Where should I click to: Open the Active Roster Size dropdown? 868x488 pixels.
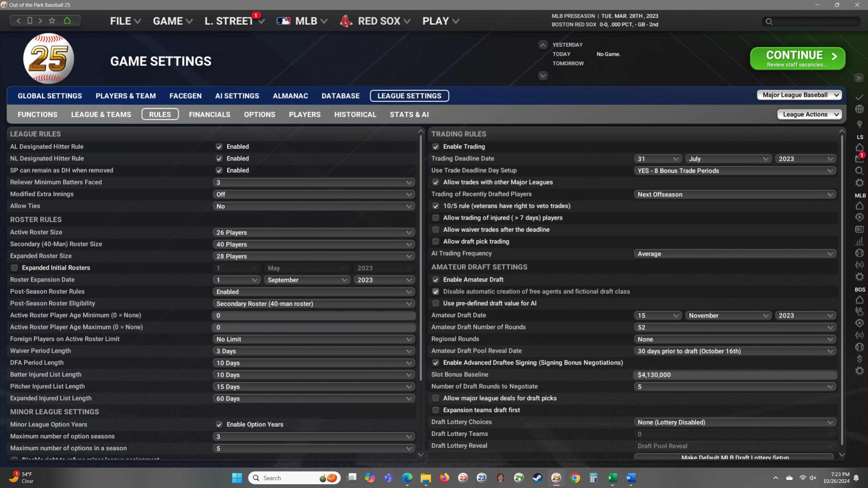[x=314, y=233]
